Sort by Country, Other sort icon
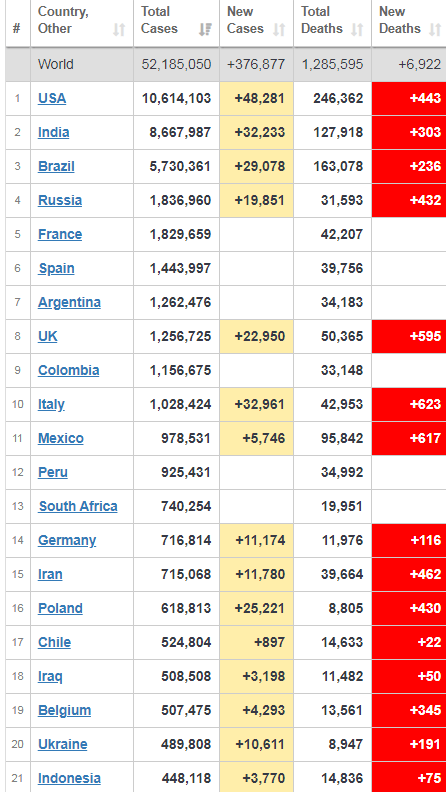The image size is (446, 792). (119, 30)
